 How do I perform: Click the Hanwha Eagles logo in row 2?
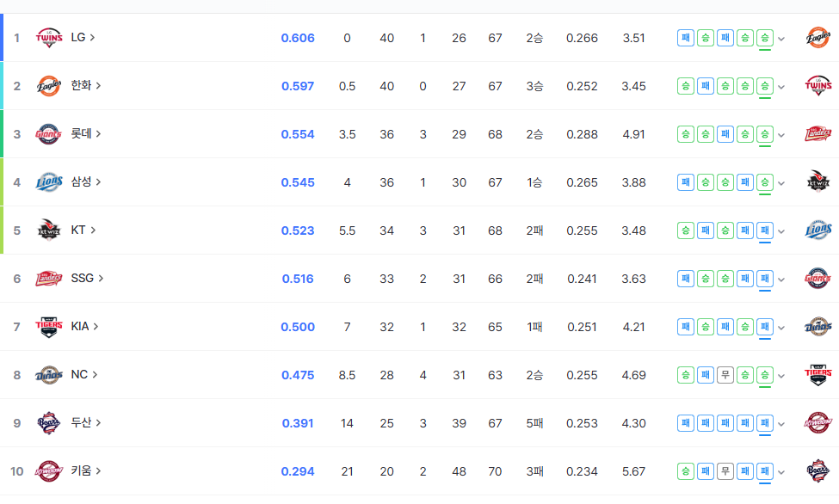[x=49, y=86]
